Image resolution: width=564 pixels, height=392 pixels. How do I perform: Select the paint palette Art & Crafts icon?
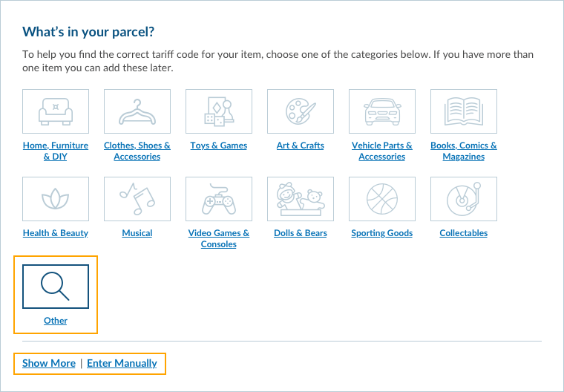point(301,111)
